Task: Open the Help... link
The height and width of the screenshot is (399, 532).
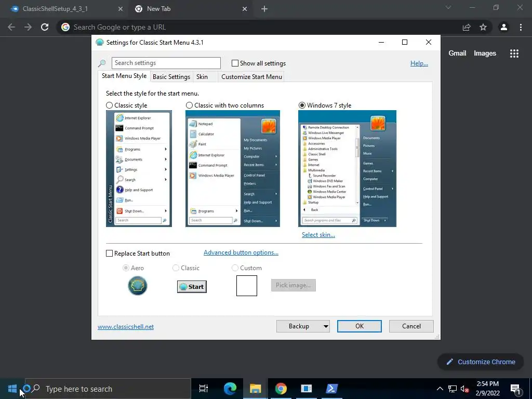Action: click(419, 63)
